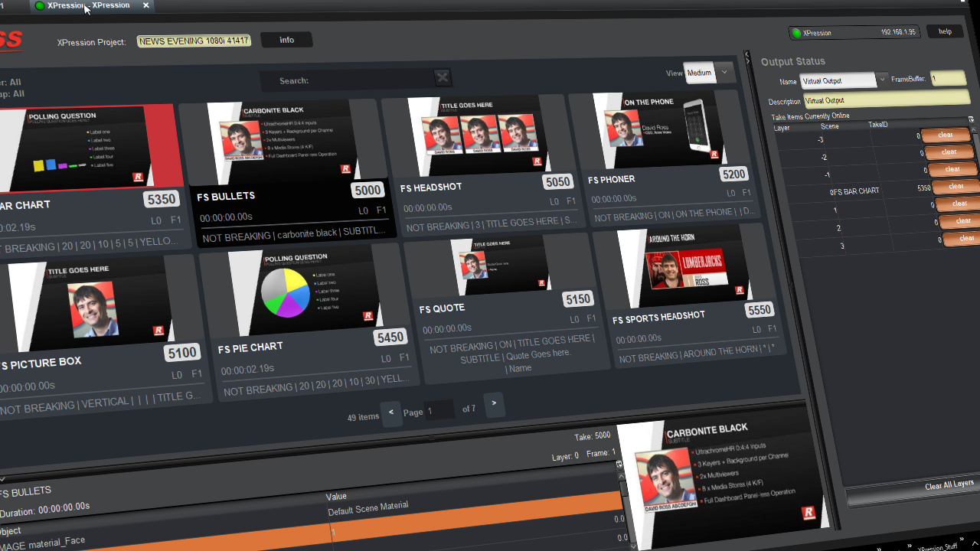
Task: Click the 0FS BAR CHART scene entry
Action: pyautogui.click(x=854, y=191)
